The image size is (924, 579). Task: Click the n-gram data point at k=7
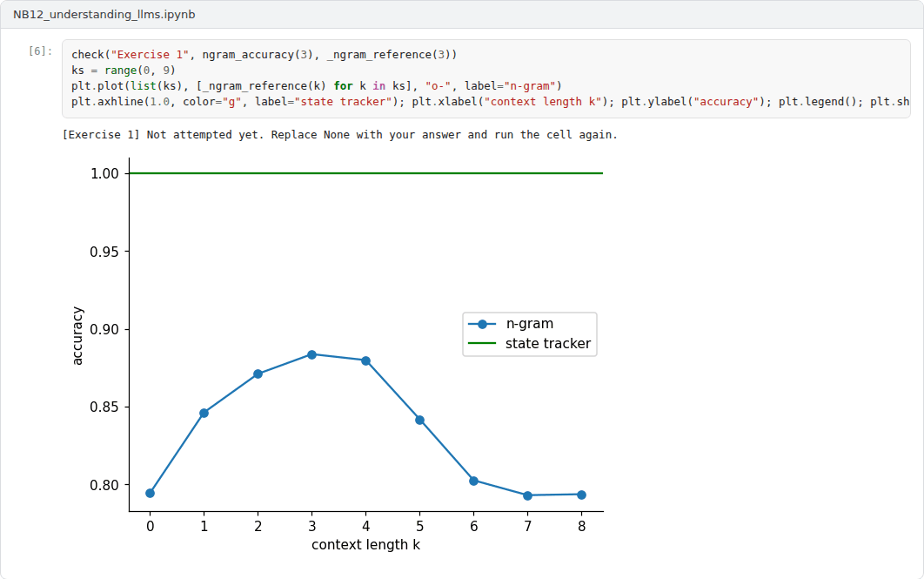(527, 496)
